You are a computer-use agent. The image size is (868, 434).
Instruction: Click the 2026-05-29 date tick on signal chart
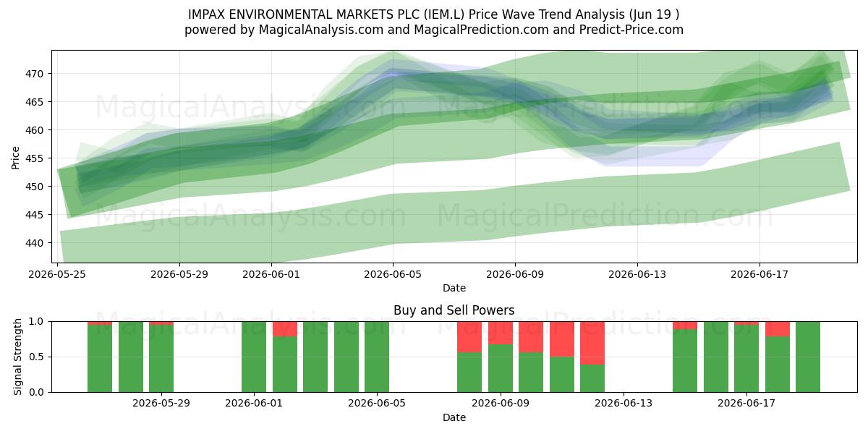(x=161, y=404)
